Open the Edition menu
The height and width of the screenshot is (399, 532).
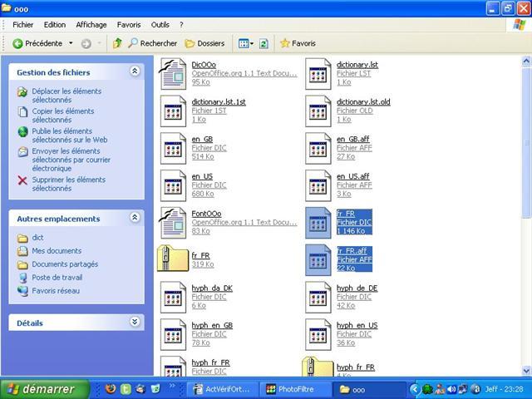click(x=55, y=25)
